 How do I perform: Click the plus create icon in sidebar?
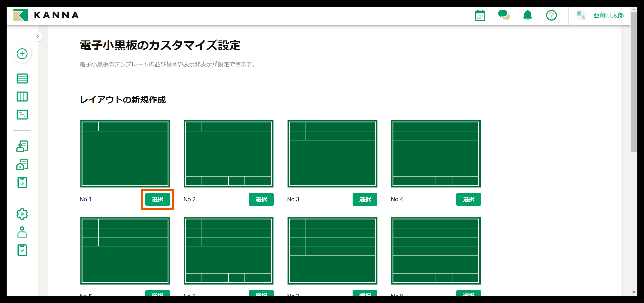coord(22,54)
